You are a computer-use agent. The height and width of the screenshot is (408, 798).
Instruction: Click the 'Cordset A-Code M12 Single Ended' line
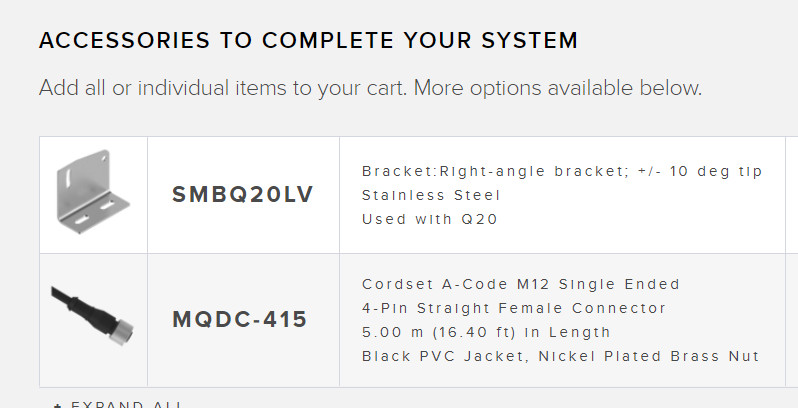click(x=521, y=284)
